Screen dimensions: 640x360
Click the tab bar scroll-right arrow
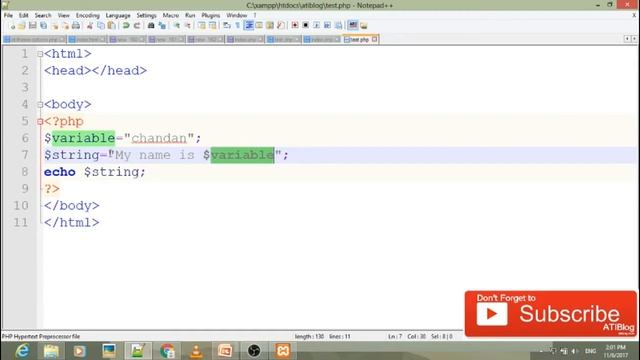point(634,39)
